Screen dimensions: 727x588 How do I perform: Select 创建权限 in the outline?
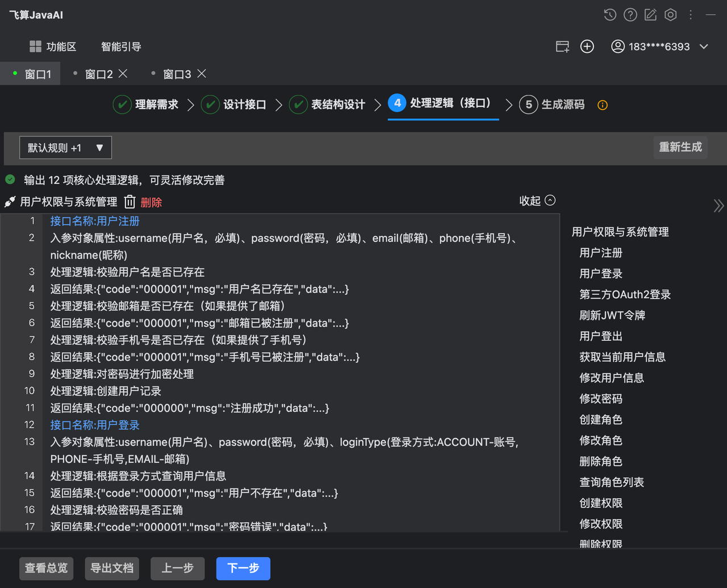point(601,503)
